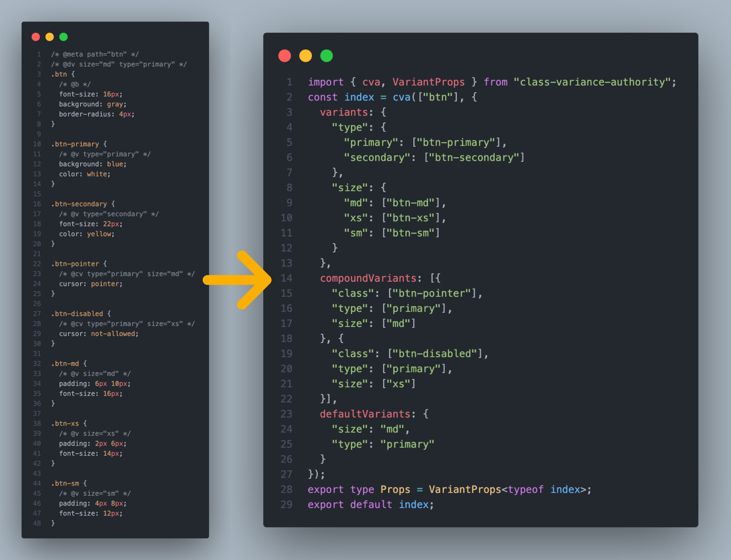The image size is (731, 560).
Task: Click the '.btn {' selector line
Action: [63, 74]
